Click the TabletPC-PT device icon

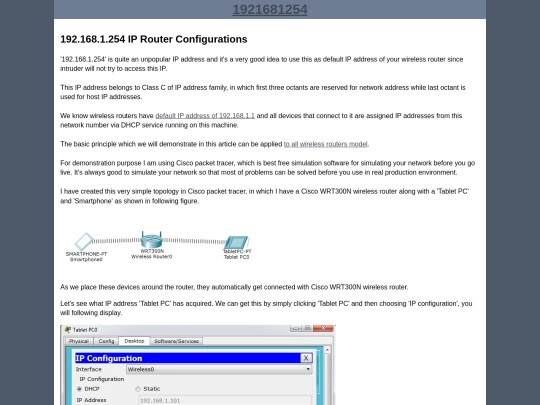[236, 242]
